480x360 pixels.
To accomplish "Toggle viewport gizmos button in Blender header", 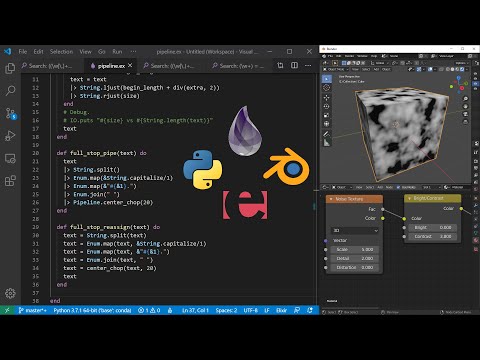I will 419,69.
